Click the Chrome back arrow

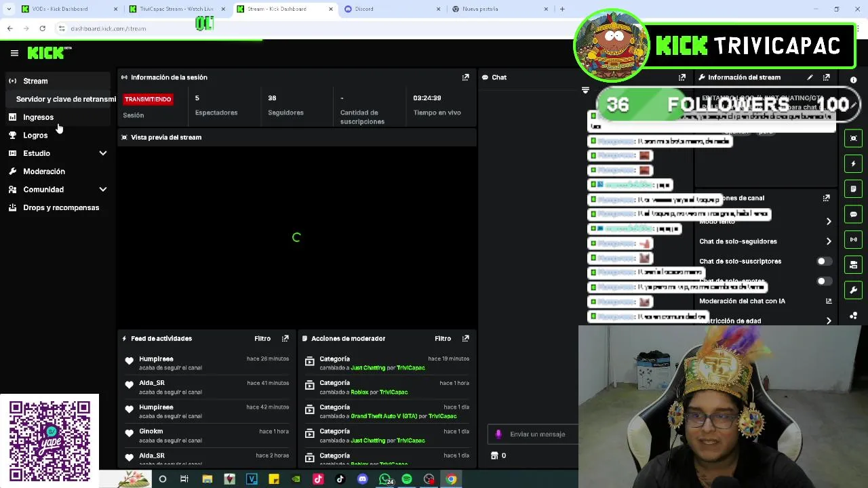[x=9, y=28]
